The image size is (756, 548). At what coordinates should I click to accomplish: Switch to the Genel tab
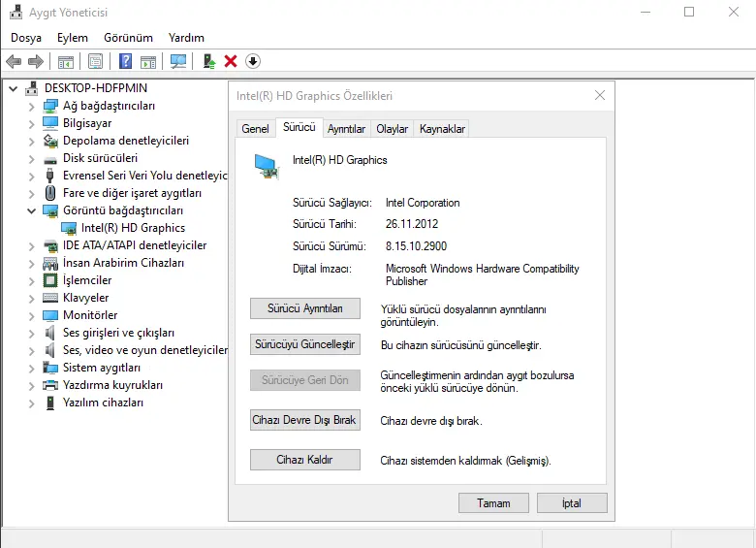[255, 128]
